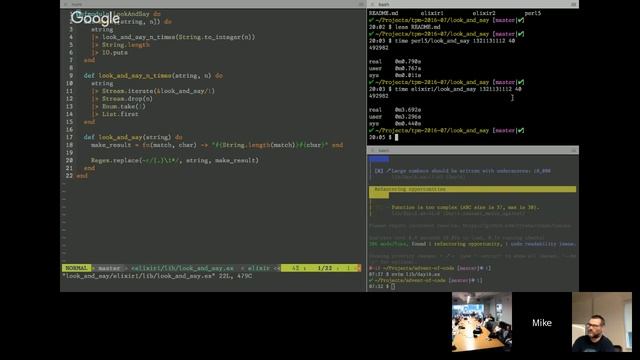Click the sys 0m0.440s timing line
The width and height of the screenshot is (640, 360).
[395, 124]
